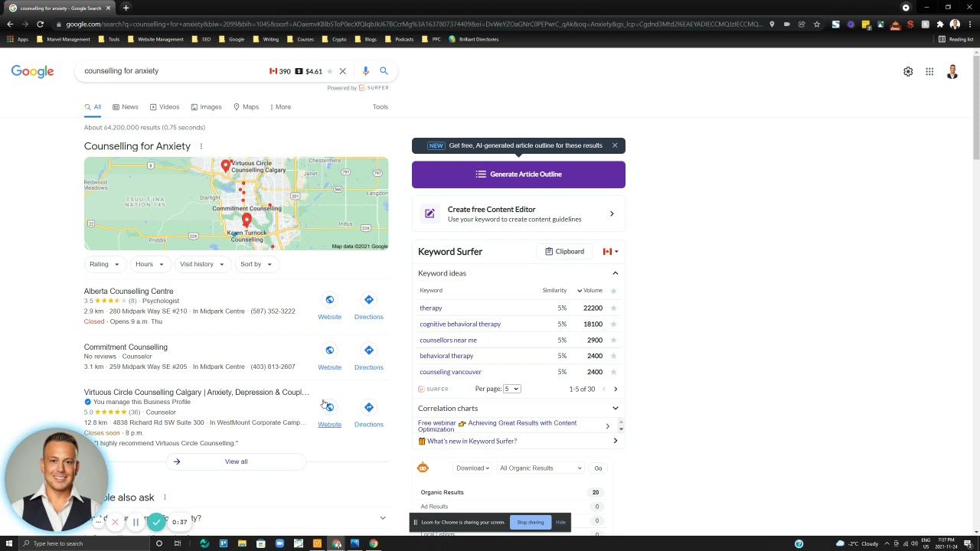The height and width of the screenshot is (551, 980).
Task: Open the free webinar Content Optimization link
Action: coord(497,425)
